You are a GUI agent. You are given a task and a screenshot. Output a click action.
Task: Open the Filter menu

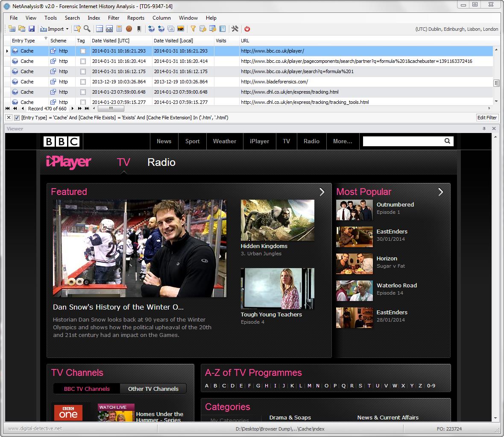(x=114, y=18)
